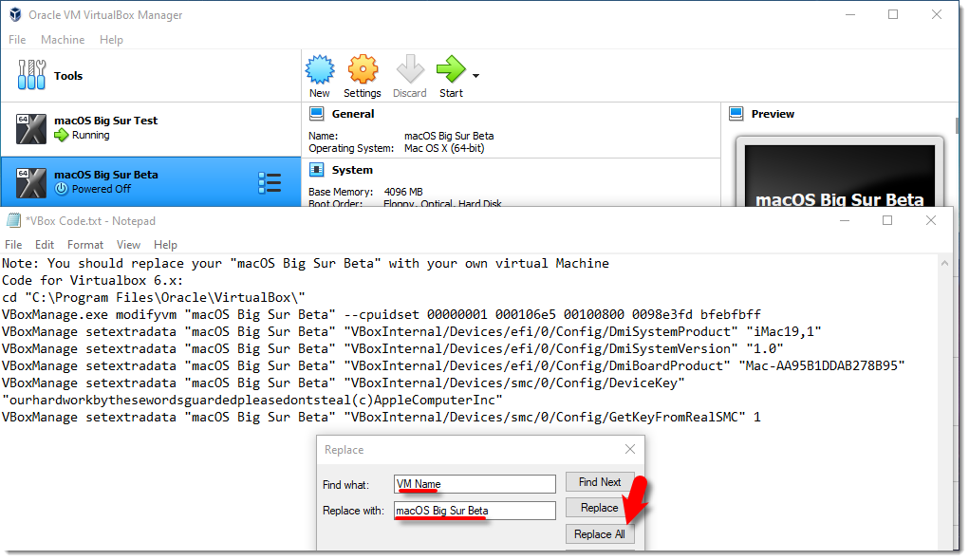Click the Find Next button
The image size is (969, 560).
(600, 482)
